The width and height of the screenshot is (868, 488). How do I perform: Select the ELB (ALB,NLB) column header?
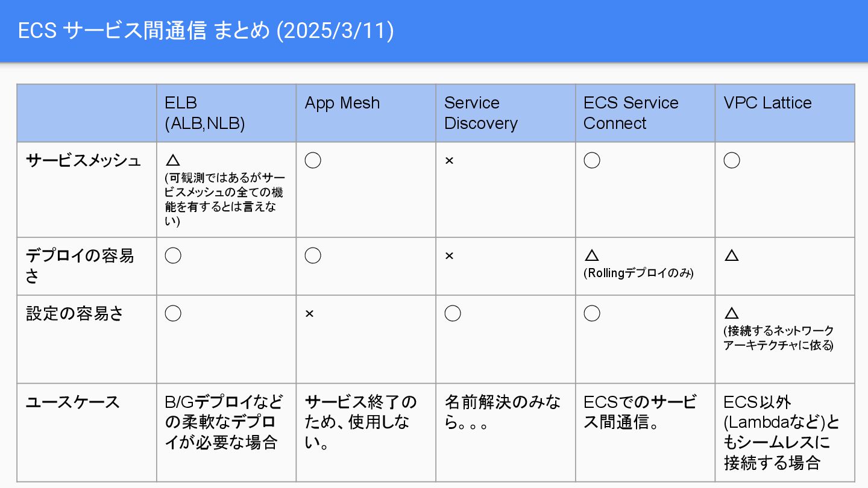(x=226, y=113)
